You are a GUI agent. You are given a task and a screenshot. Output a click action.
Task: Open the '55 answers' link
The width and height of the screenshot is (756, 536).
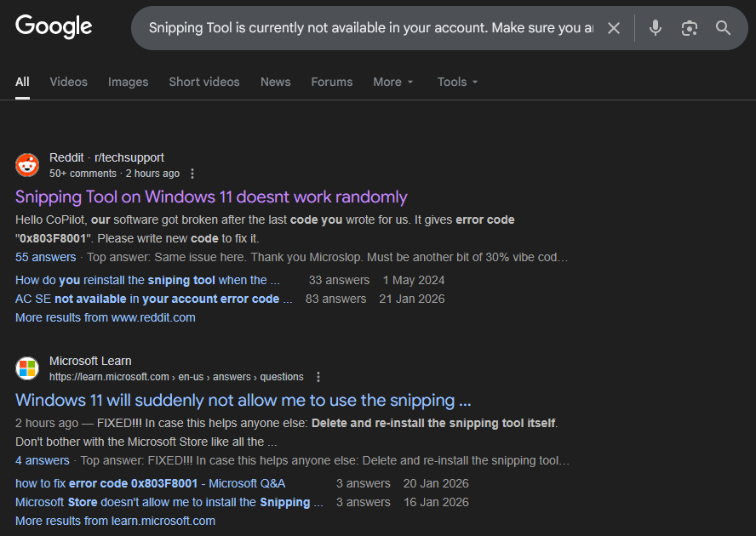point(45,257)
